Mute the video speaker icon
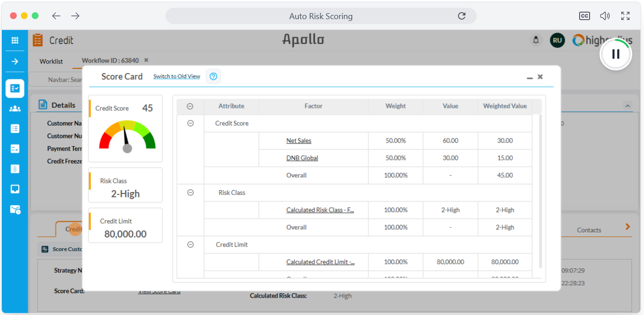Screen dimensions: 644x315 click(x=605, y=16)
